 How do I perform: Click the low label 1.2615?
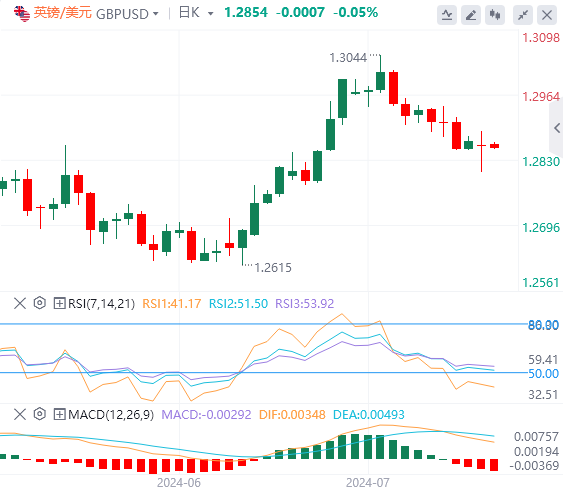pos(273,268)
